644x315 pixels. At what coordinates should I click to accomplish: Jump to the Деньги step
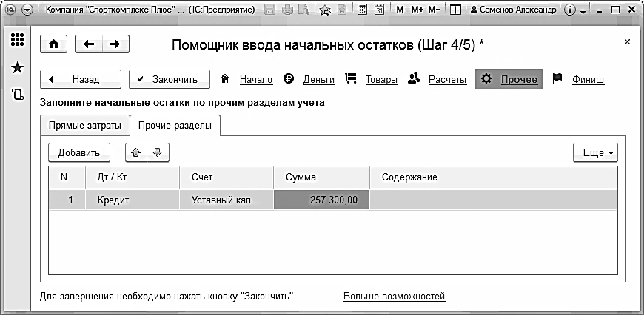pos(318,79)
